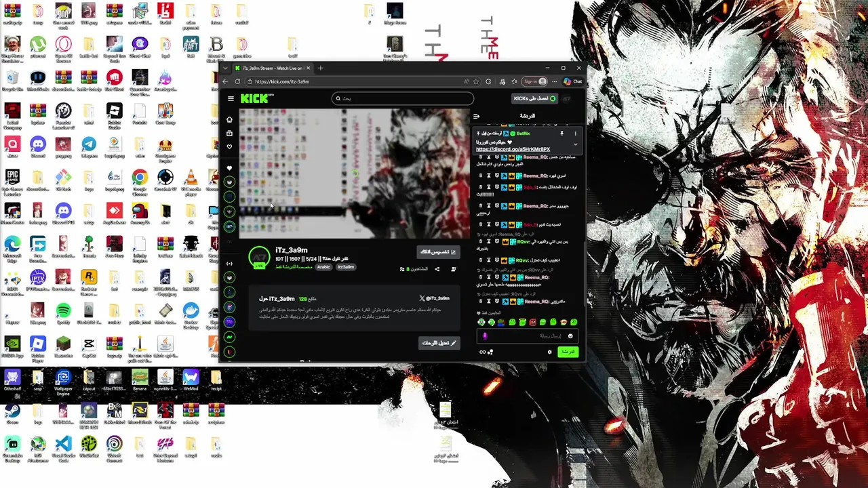
Task: Refresh the browser page
Action: coord(237,81)
